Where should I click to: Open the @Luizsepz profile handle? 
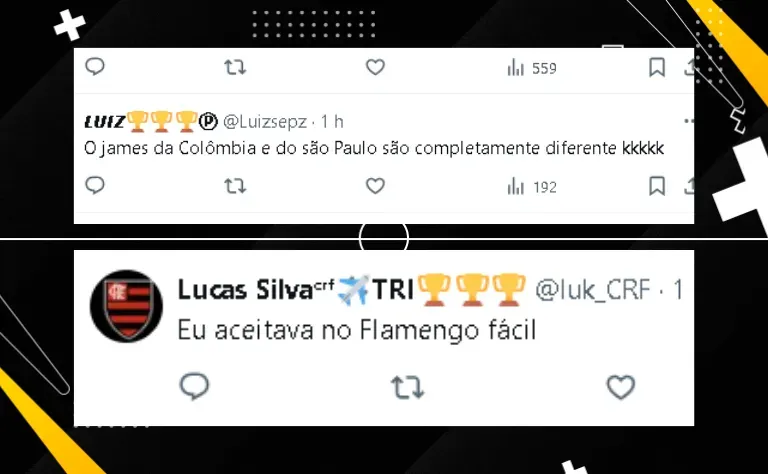tap(265, 121)
